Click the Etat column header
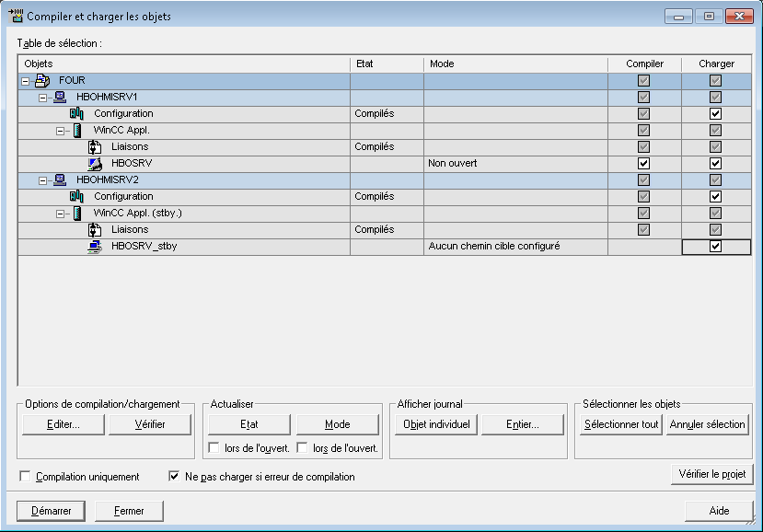Image resolution: width=763 pixels, height=532 pixels. [x=387, y=64]
